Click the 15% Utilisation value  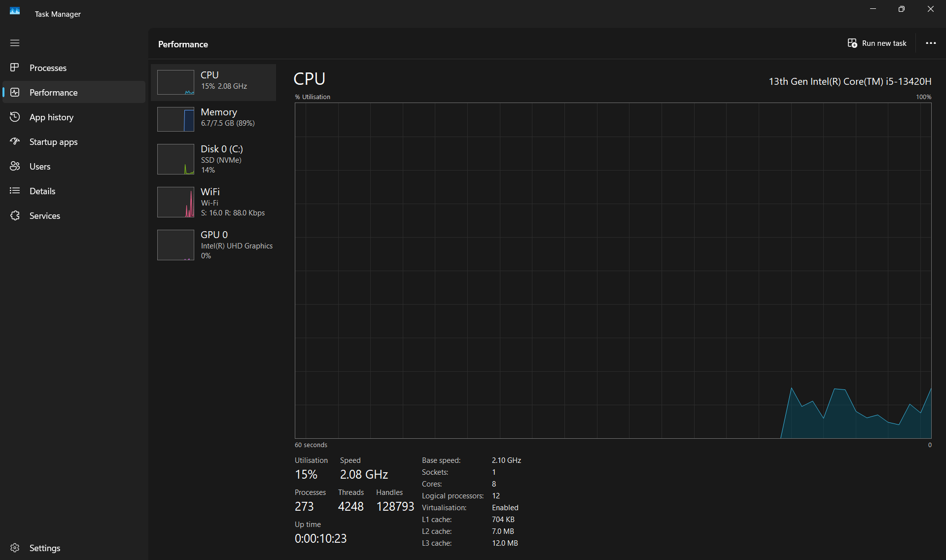306,474
